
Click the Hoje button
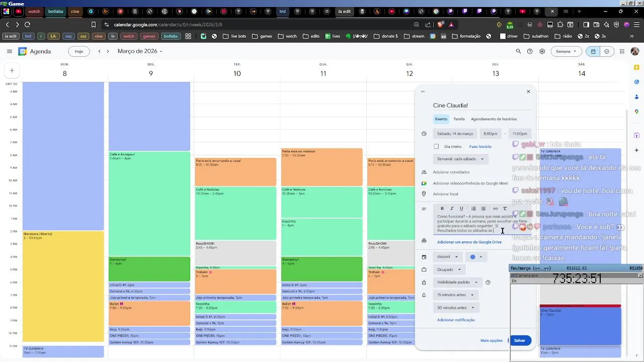[x=79, y=51]
